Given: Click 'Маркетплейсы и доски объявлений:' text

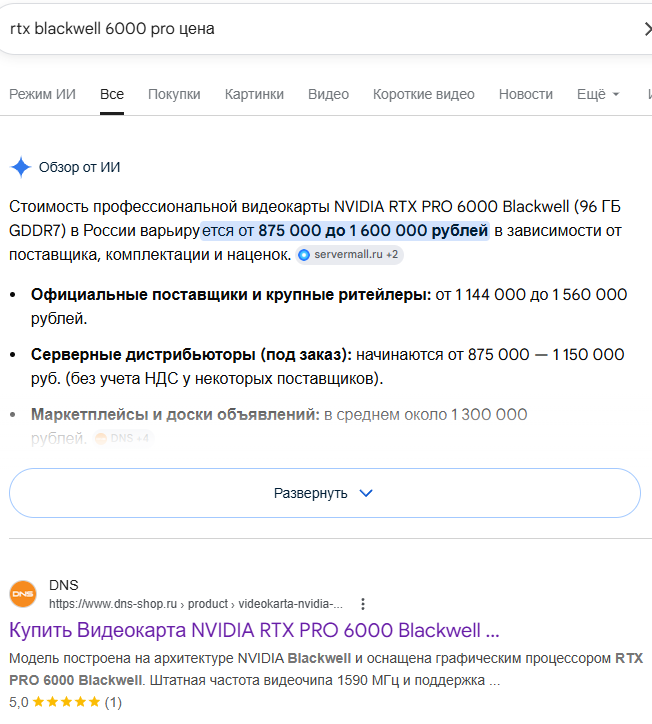Looking at the screenshot, I should click(175, 415).
